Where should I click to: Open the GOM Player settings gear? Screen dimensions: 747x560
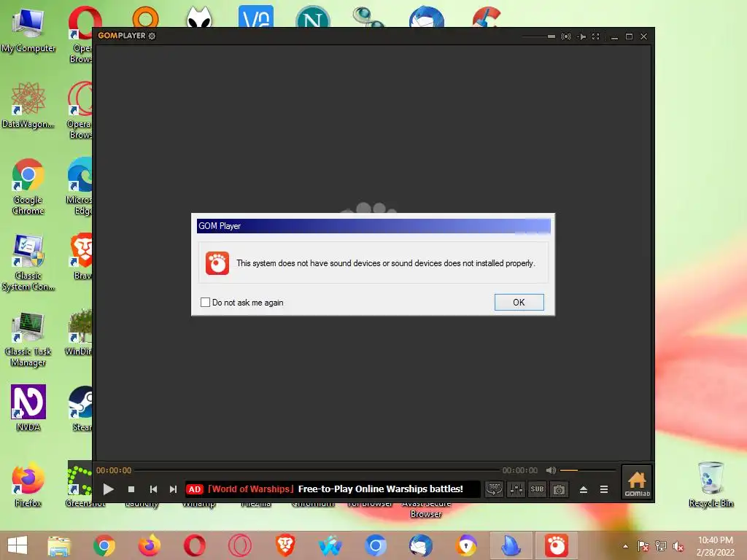point(152,36)
